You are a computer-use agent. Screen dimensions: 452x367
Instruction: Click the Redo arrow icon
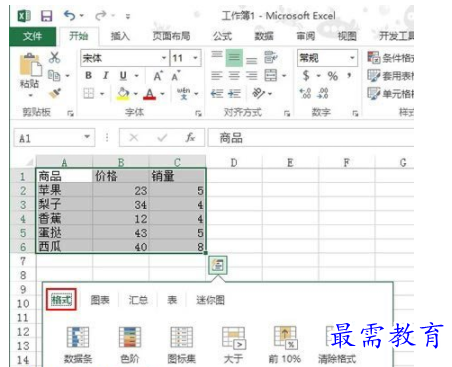point(100,15)
